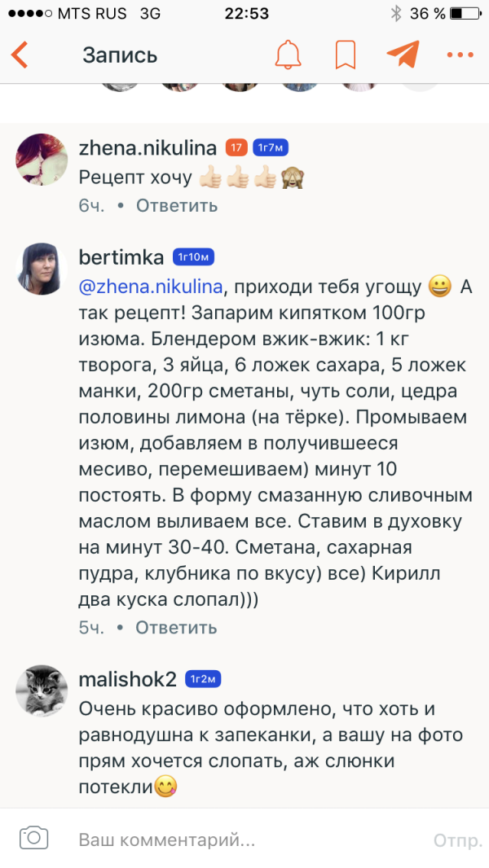Tap username malishok2

(128, 679)
